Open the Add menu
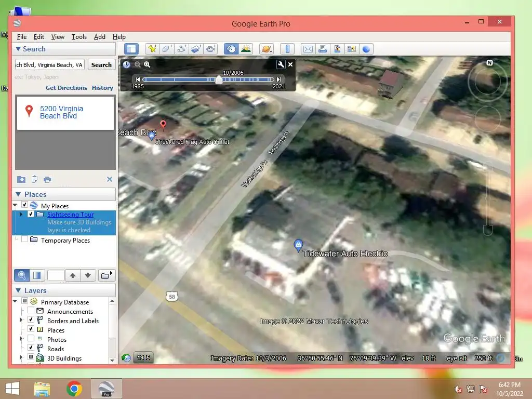The height and width of the screenshot is (399, 532). [x=99, y=37]
